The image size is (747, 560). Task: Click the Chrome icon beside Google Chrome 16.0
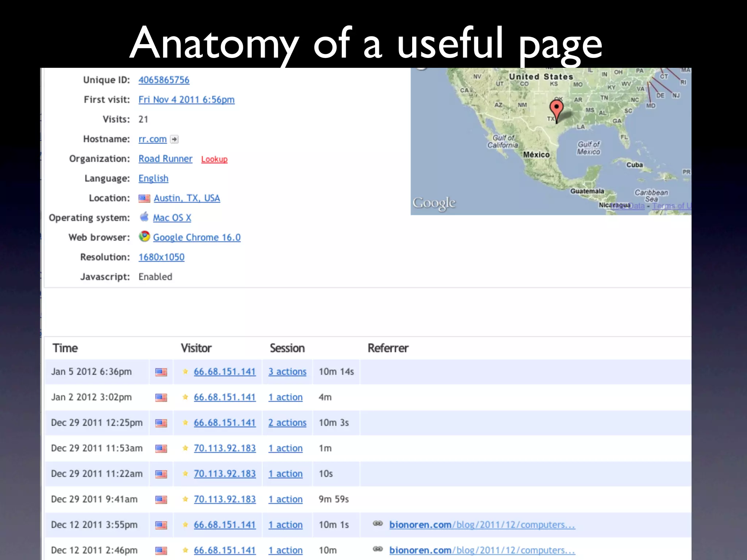[144, 236]
